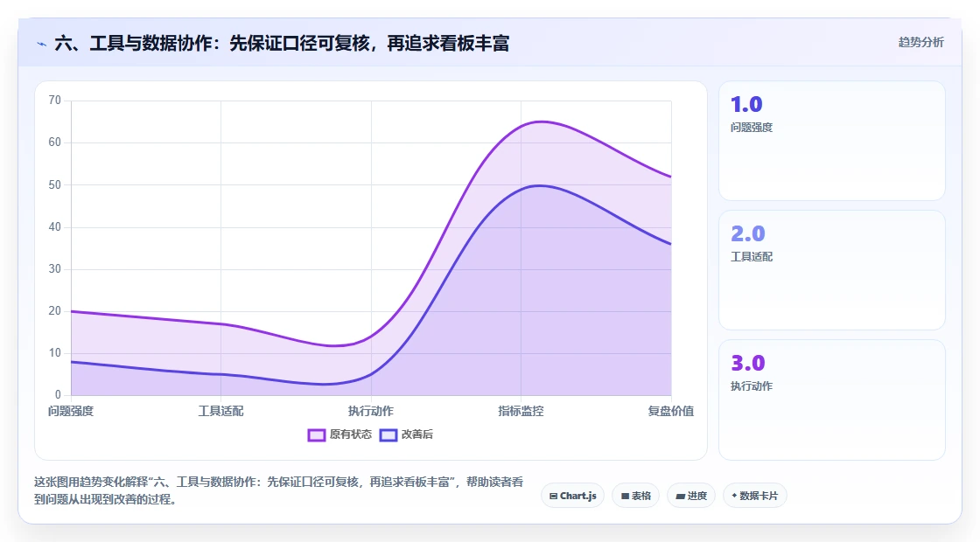Click the purple 原有状态 legend swatch
980x542 pixels.
(x=316, y=435)
